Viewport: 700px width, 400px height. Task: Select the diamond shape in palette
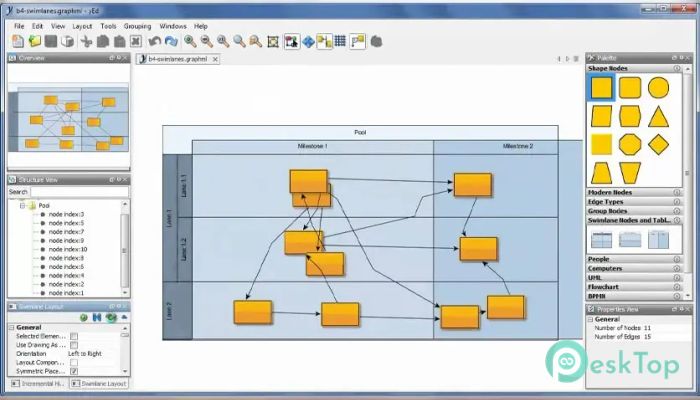(658, 145)
